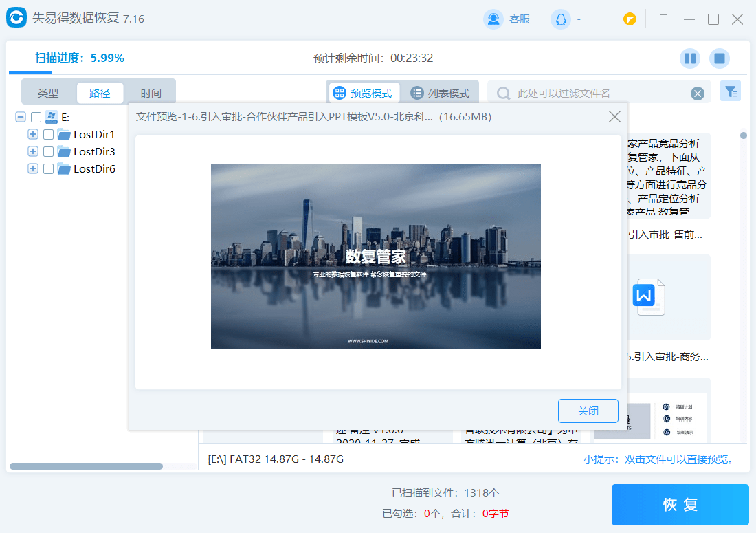This screenshot has height=533, width=756.
Task: Open customer service via 客服 icon
Action: 493,19
